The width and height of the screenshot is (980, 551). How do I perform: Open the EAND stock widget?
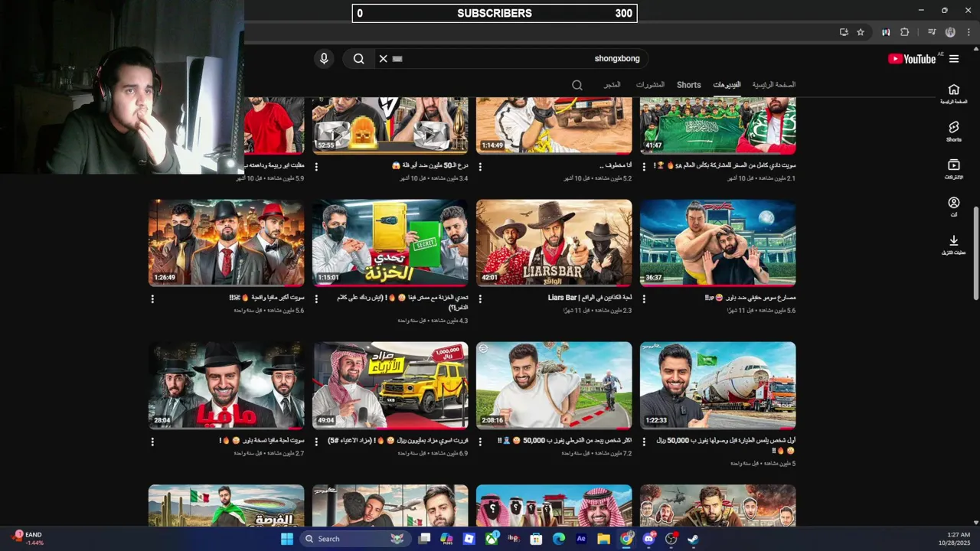click(x=28, y=538)
